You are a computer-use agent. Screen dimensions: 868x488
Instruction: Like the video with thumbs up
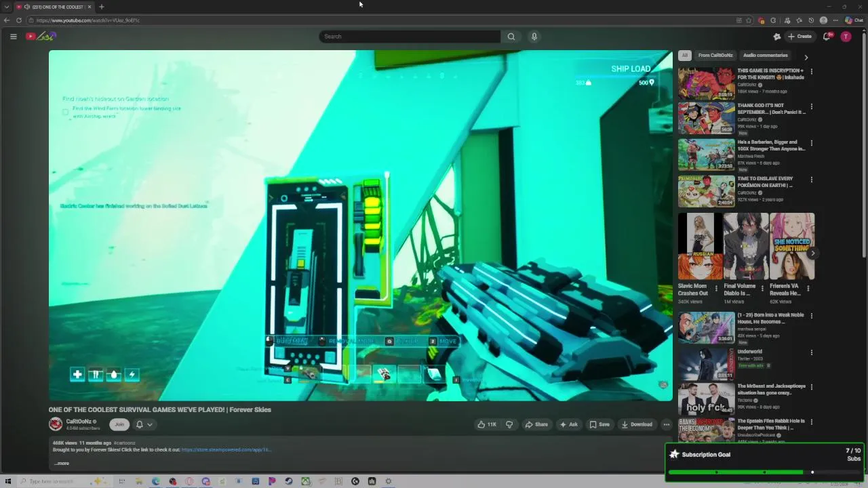tap(487, 424)
